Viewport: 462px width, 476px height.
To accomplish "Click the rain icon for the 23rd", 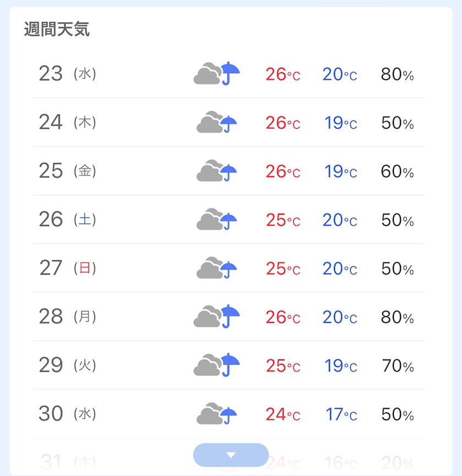I will 217,74.
